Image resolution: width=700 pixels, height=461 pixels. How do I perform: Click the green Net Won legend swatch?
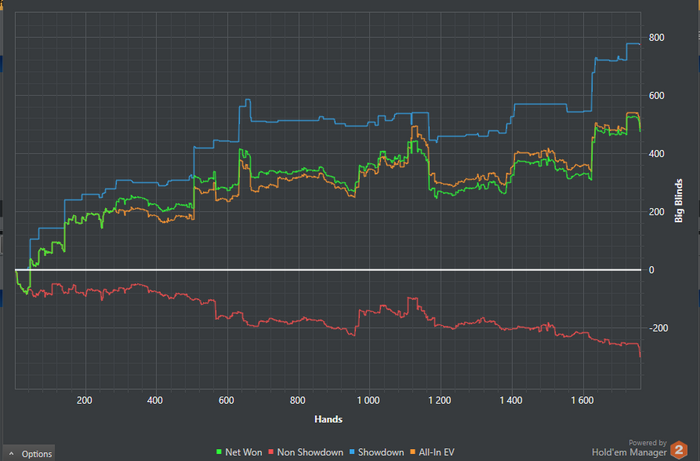click(x=219, y=452)
